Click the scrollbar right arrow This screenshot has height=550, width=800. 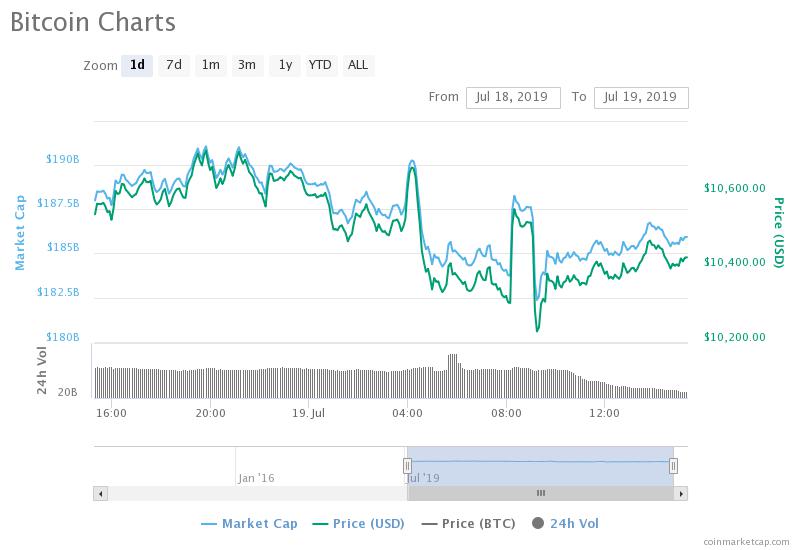[680, 493]
